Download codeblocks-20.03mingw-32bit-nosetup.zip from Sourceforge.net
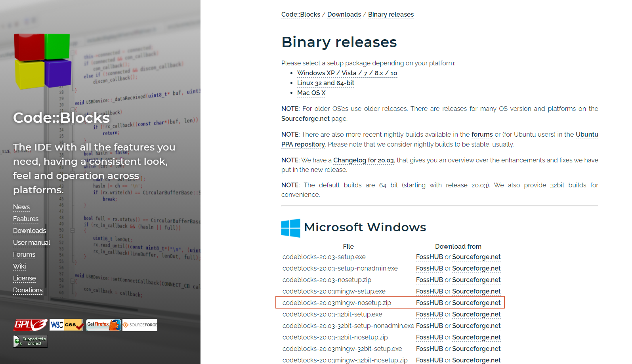632x364 pixels. pos(476,360)
